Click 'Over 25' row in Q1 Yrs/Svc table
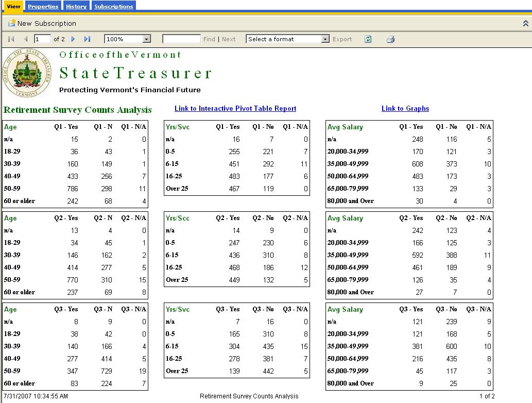Screen dimensions: 532x403 236,189
